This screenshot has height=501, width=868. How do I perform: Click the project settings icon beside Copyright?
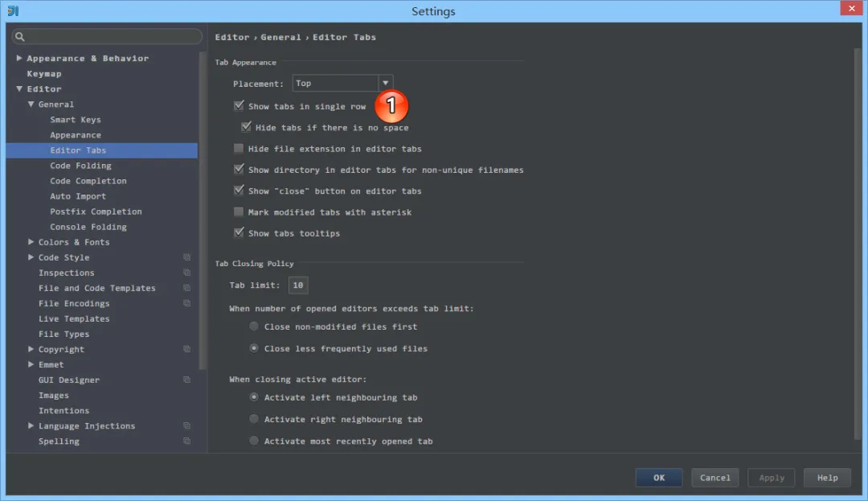point(186,349)
